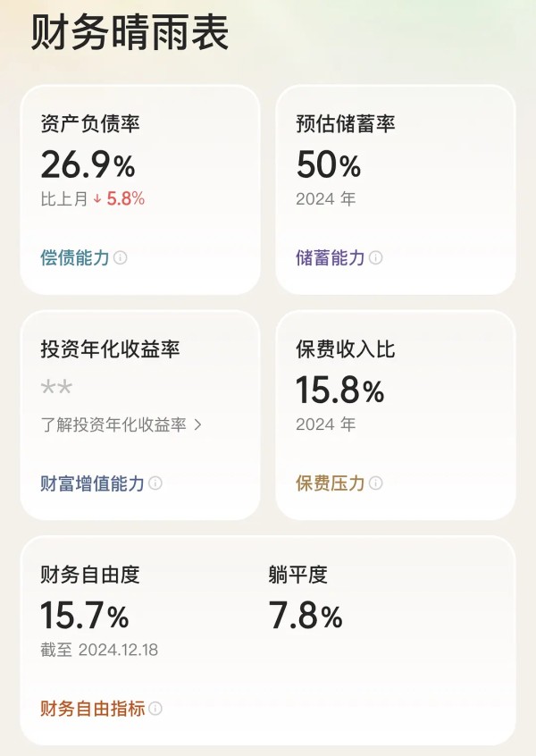Open the 预估储蓄率 50% card
536x756 pixels.
396,189
